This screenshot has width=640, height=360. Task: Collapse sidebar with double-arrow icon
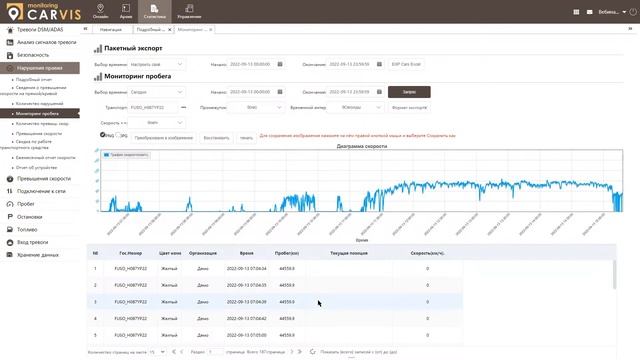(85, 29)
